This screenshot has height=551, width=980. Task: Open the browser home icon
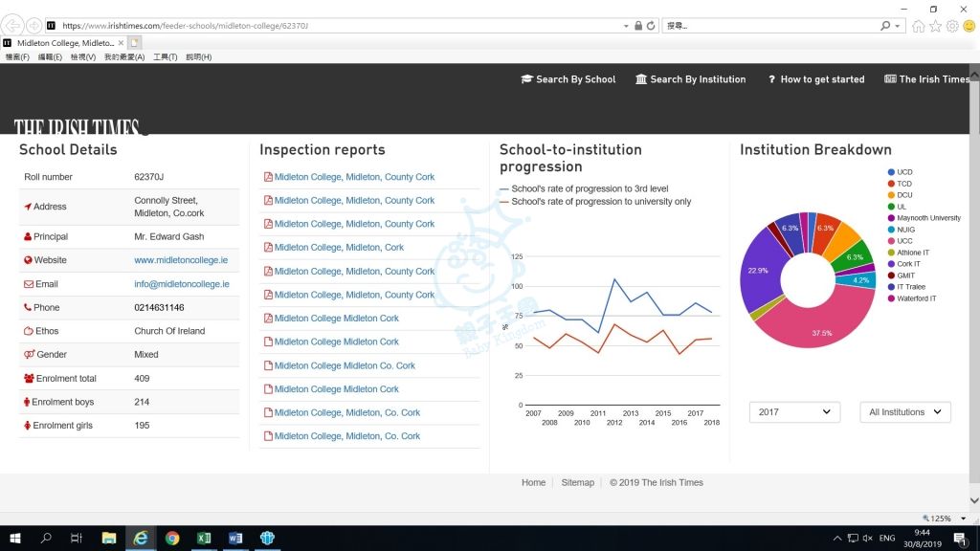click(918, 26)
